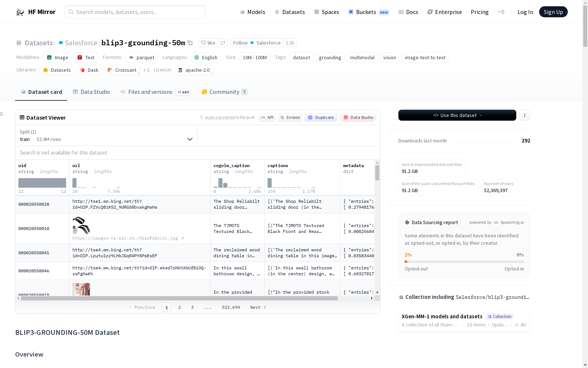The width and height of the screenshot is (588, 368).
Task: Click the grounding tag
Action: coord(330,57)
